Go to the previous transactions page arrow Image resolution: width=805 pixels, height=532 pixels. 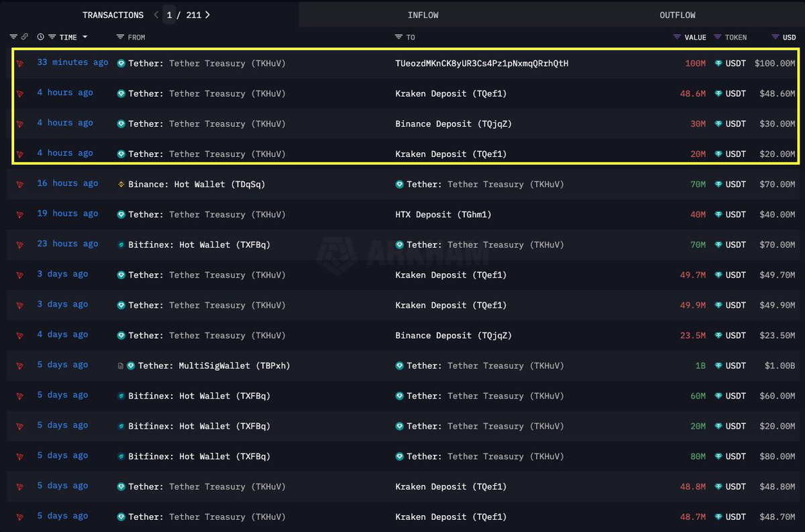coord(156,15)
